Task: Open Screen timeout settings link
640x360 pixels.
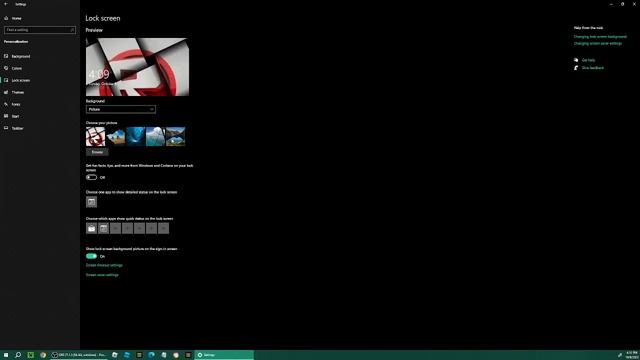Action: (104, 265)
